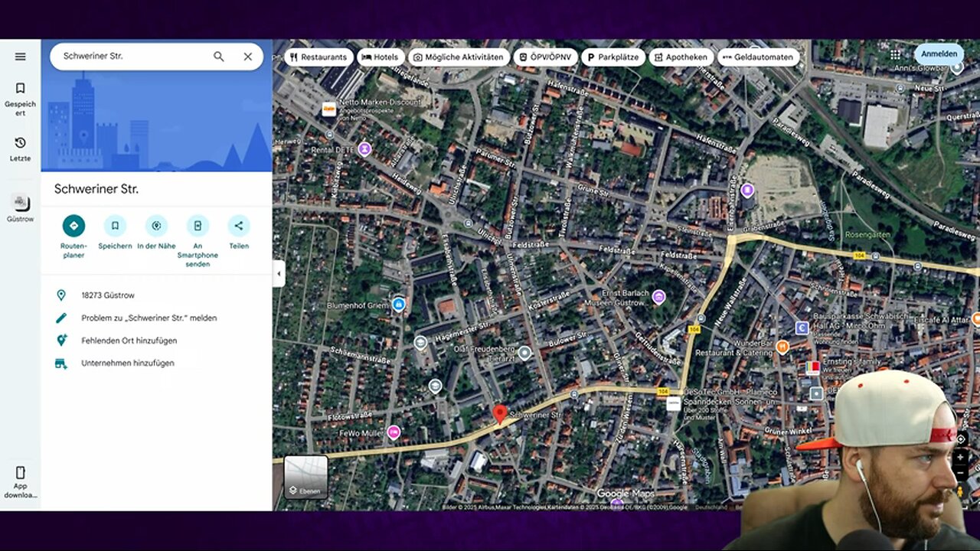Open the Google apps grid

click(x=895, y=54)
